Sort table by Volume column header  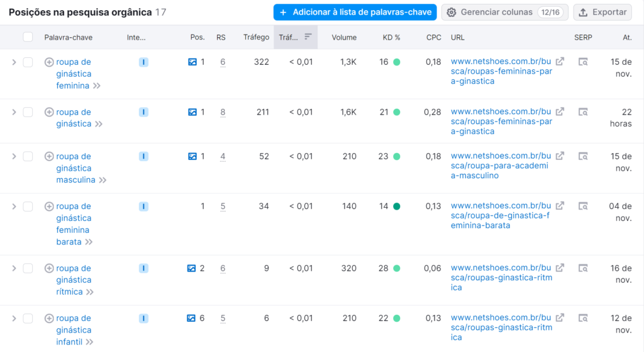click(344, 37)
